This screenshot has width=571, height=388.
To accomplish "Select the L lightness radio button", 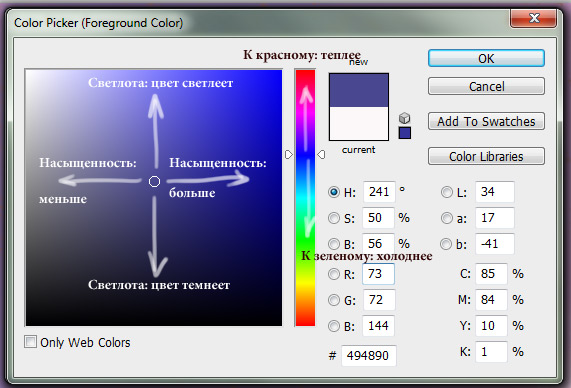I will point(446,192).
